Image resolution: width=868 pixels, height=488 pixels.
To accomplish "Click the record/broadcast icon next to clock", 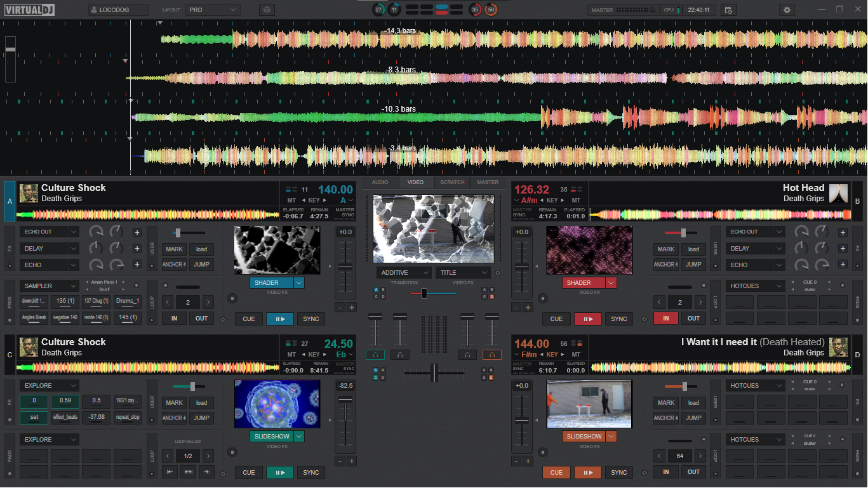I will pyautogui.click(x=728, y=10).
